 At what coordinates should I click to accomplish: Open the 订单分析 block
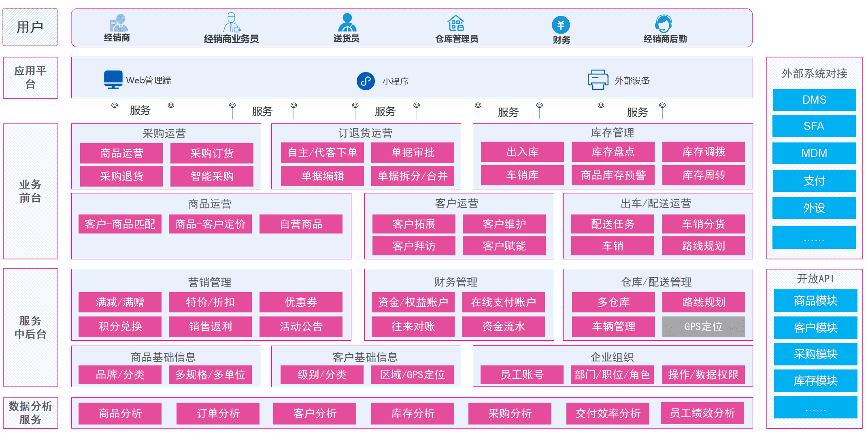pyautogui.click(x=218, y=414)
